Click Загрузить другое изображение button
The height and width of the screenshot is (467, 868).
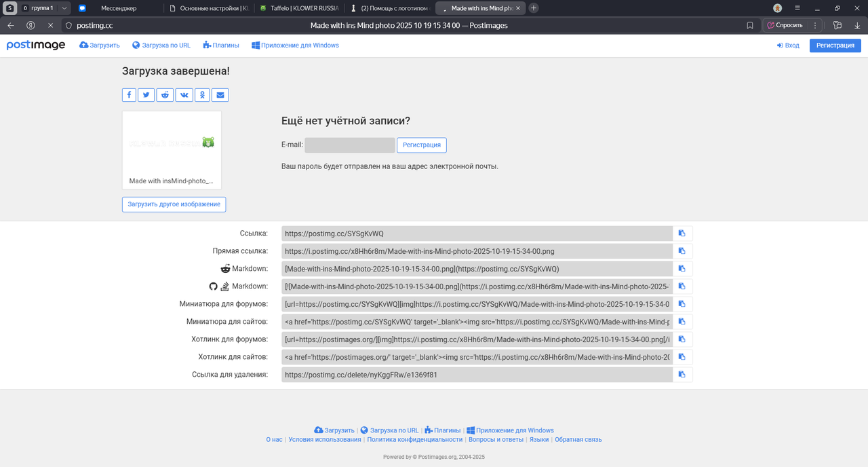tap(174, 204)
